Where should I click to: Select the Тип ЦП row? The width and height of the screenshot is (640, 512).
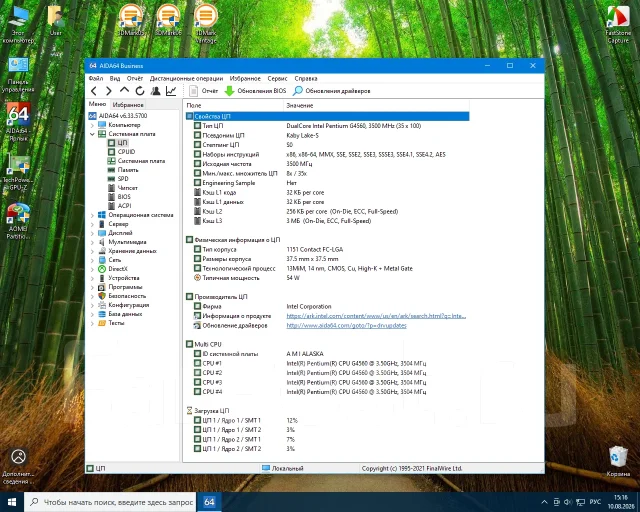pos(327,126)
